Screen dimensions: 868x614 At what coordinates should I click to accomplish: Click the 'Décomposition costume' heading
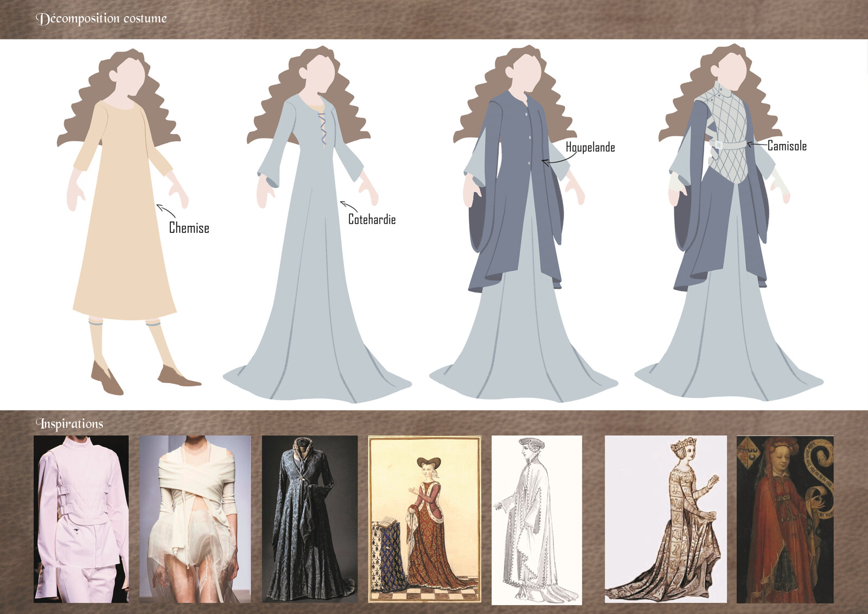(x=101, y=18)
